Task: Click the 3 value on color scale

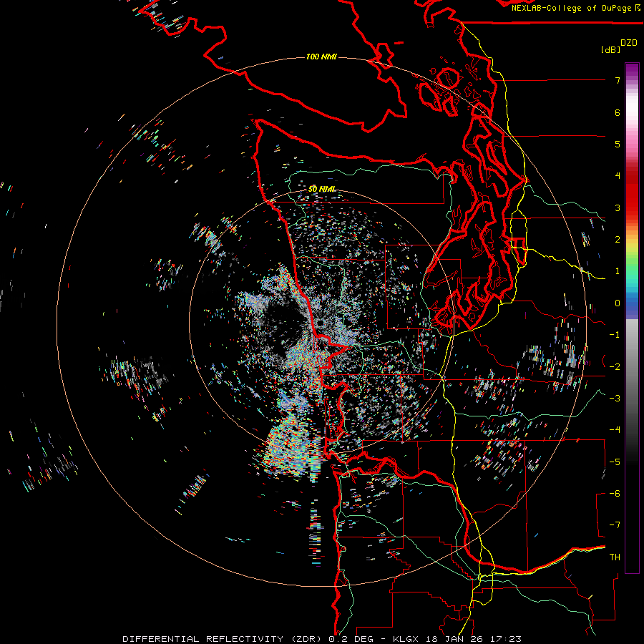Action: (x=618, y=208)
